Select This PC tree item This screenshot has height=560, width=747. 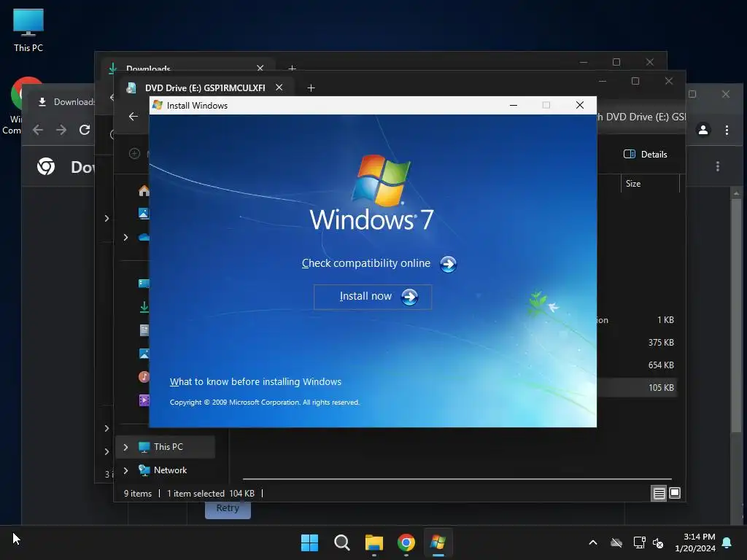[x=166, y=447]
